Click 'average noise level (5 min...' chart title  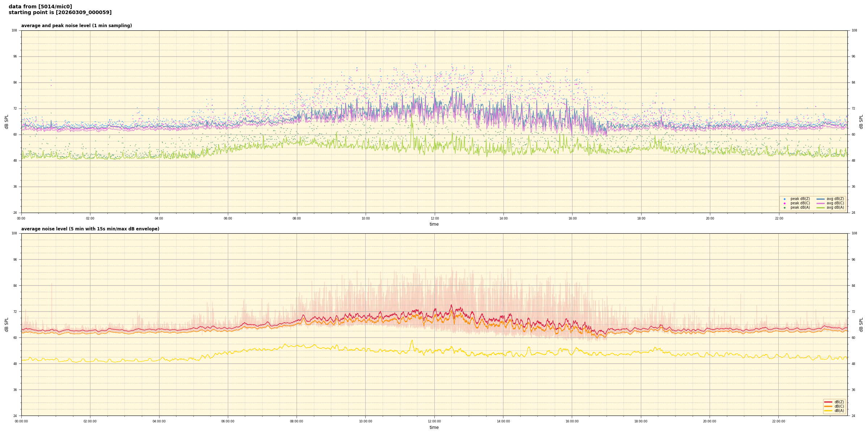[90, 229]
